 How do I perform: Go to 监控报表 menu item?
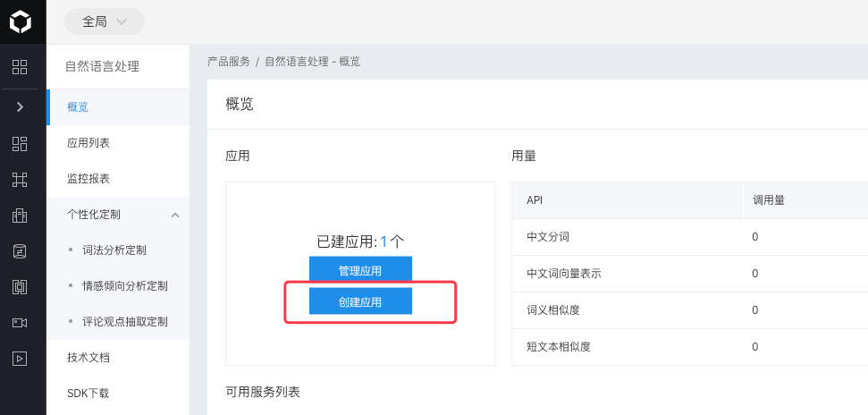tap(119, 178)
